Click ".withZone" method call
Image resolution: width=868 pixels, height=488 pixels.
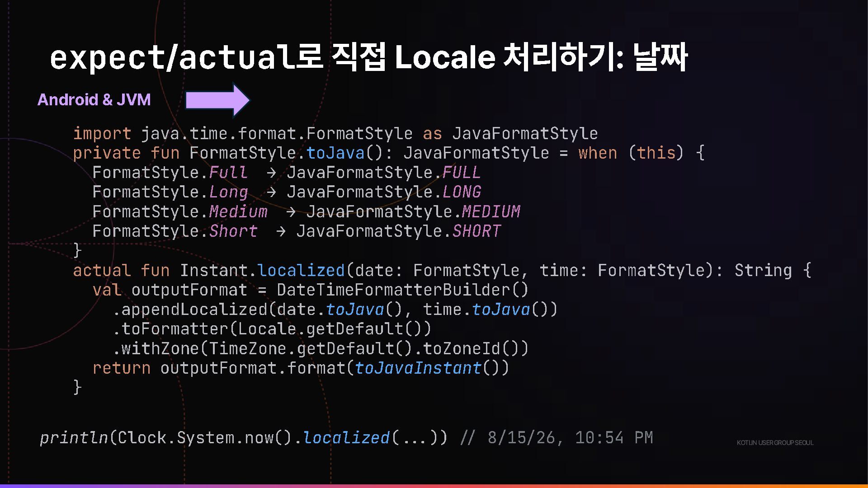(x=156, y=348)
